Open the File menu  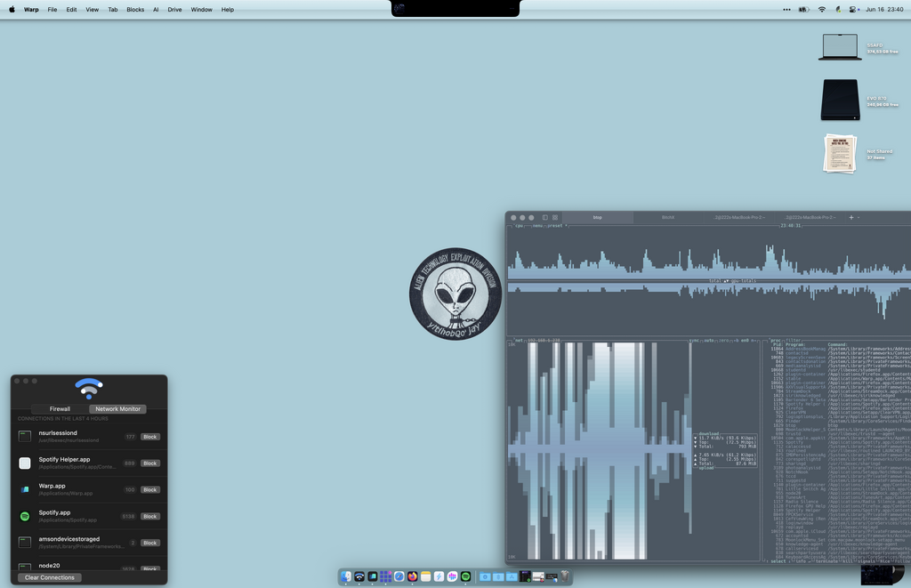[x=52, y=9]
